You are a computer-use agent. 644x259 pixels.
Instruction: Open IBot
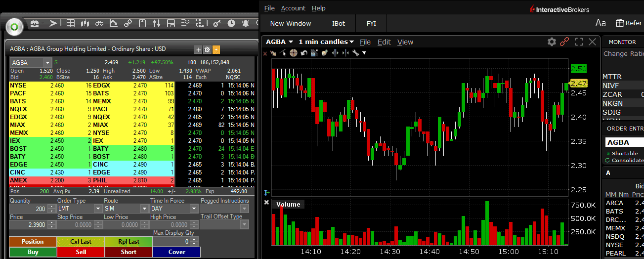point(339,23)
